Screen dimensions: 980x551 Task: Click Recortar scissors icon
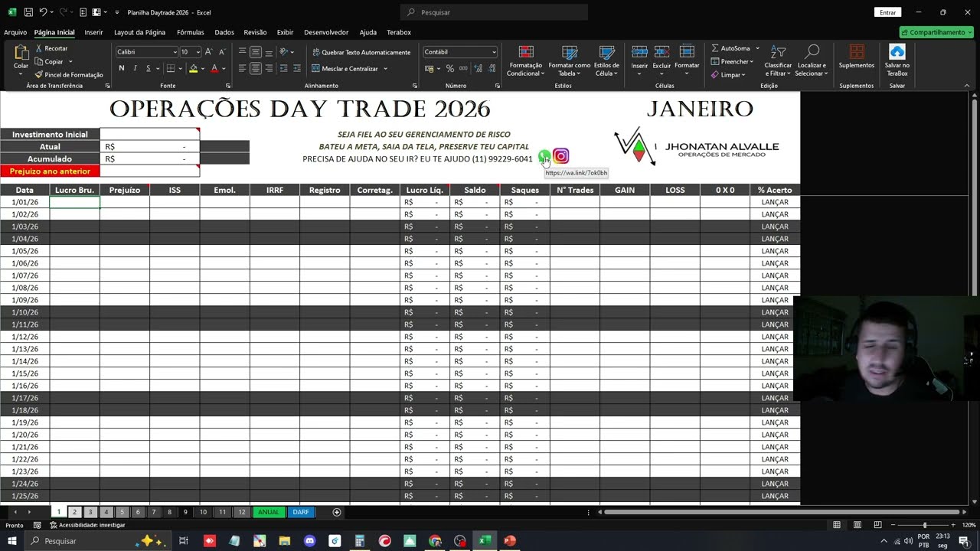[39, 48]
